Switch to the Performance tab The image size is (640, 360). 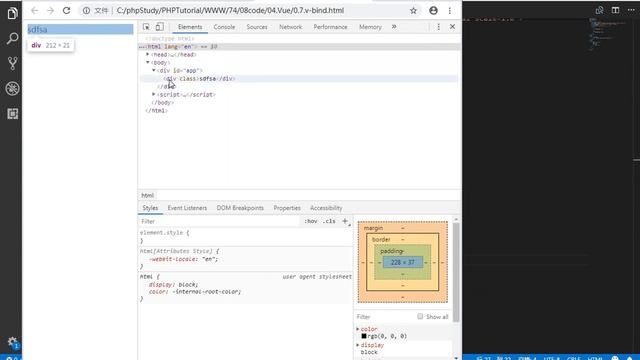tap(330, 27)
